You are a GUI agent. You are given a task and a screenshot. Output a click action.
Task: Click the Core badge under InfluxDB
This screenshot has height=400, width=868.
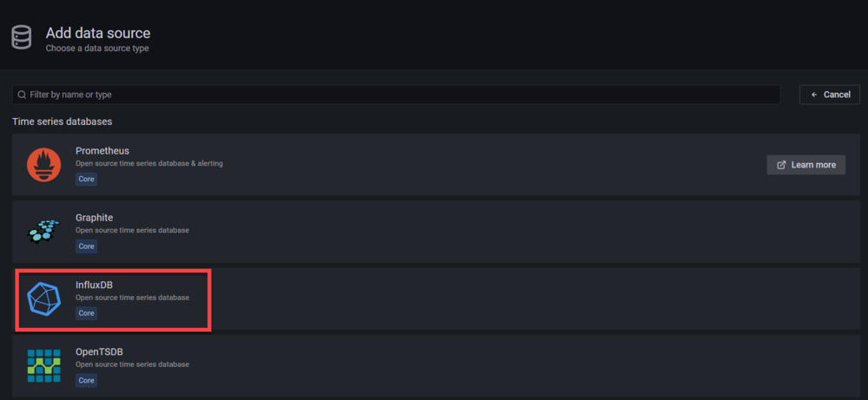[86, 313]
